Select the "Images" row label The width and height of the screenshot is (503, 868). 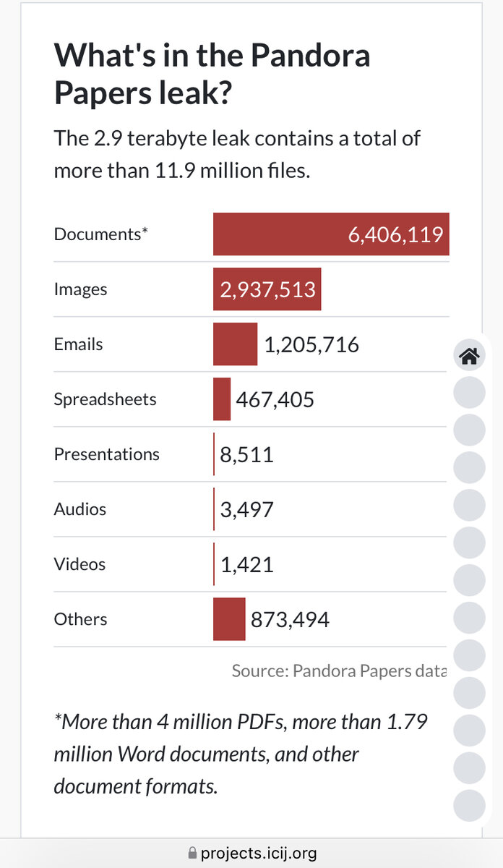80,289
